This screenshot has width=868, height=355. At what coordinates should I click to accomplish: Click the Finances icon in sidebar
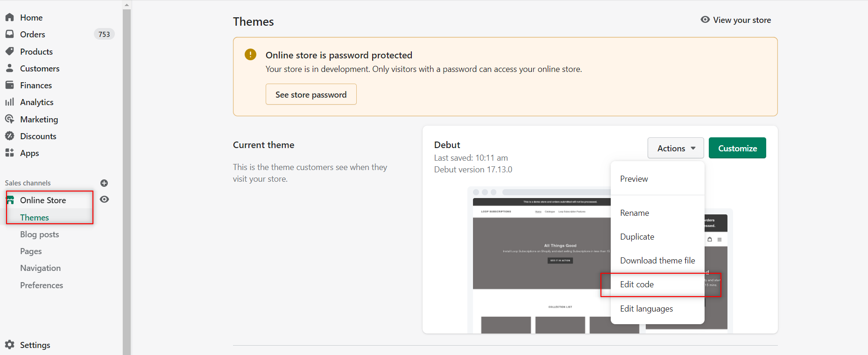(x=9, y=85)
